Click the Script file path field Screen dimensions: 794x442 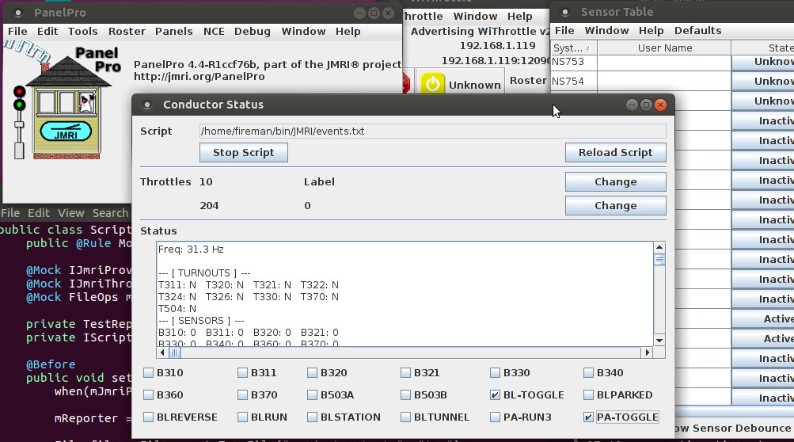(432, 131)
